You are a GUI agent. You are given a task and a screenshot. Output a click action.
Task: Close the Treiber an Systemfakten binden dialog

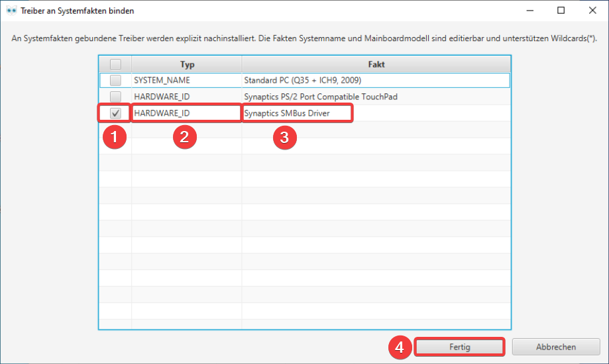[592, 11]
